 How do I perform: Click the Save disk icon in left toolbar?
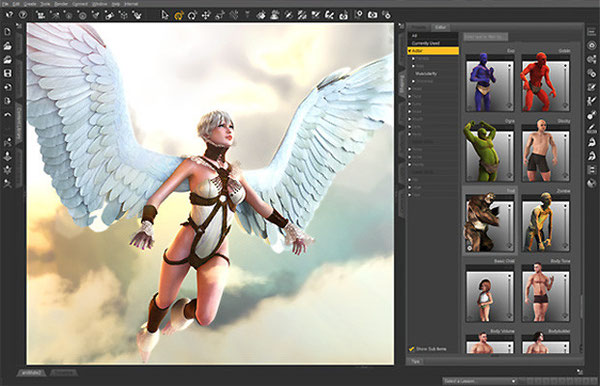coord(8,73)
